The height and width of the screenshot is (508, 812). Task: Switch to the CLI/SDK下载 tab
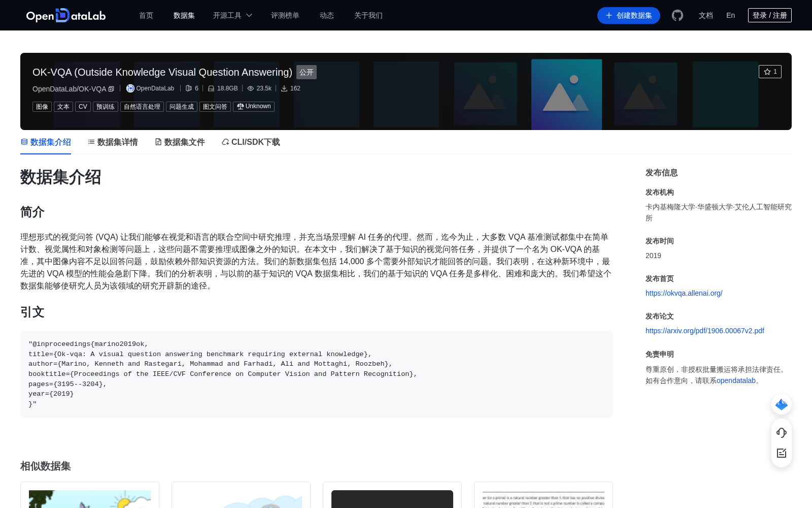pos(251,142)
